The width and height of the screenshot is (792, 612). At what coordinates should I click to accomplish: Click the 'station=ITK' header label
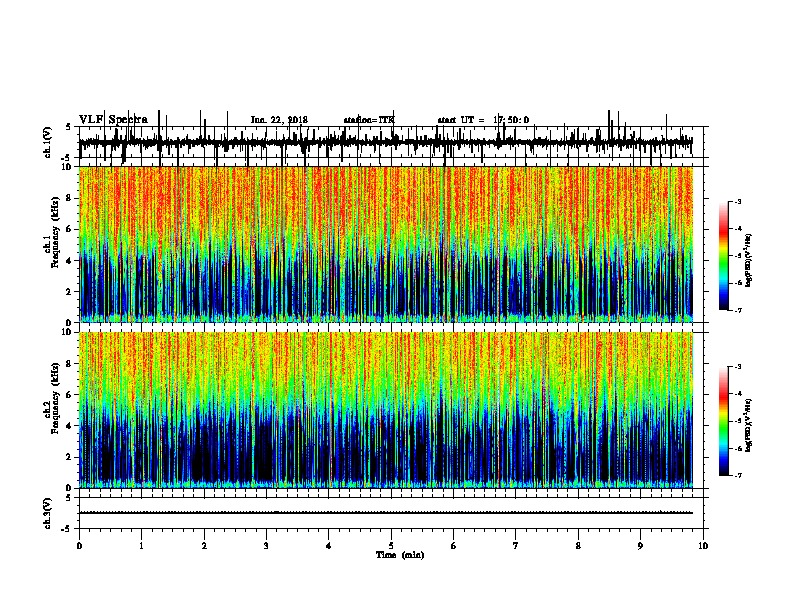(369, 120)
